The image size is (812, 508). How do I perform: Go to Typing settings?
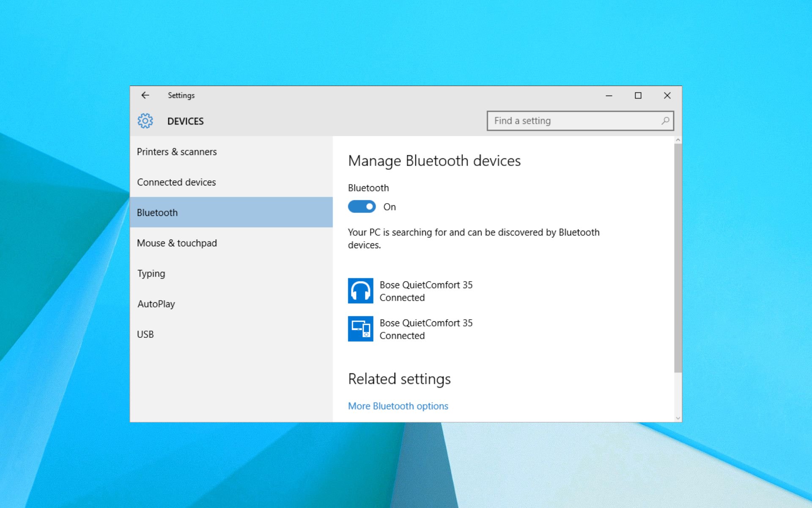pyautogui.click(x=231, y=273)
